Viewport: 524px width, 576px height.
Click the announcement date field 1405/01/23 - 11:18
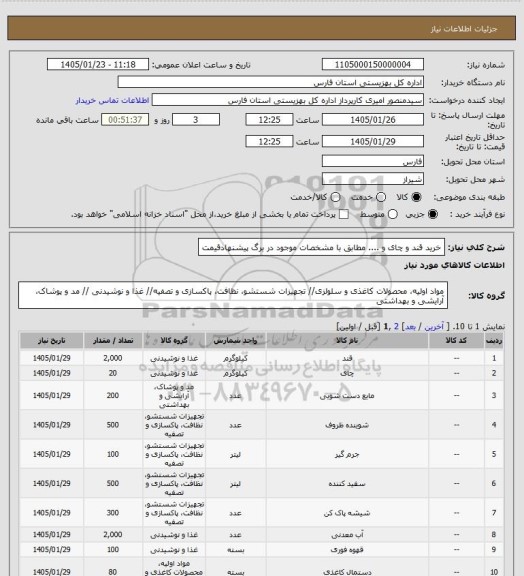(98, 64)
